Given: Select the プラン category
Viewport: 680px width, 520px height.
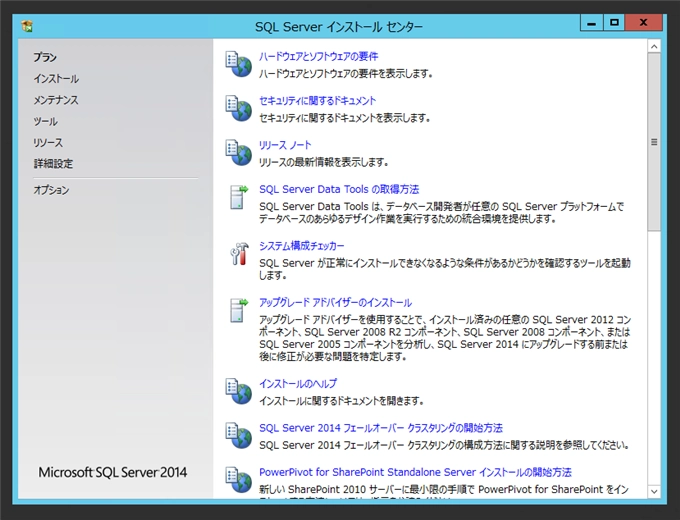Looking at the screenshot, I should click(x=45, y=57).
